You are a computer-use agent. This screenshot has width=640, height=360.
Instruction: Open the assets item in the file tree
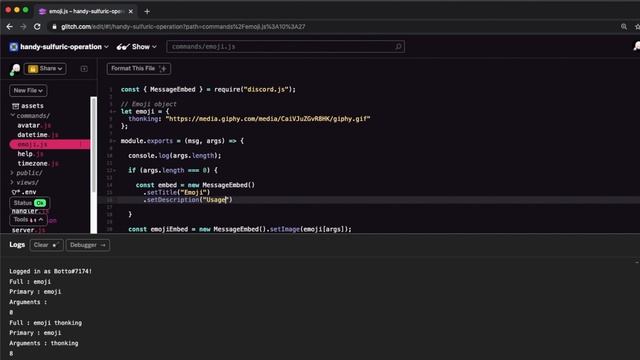tap(28, 106)
